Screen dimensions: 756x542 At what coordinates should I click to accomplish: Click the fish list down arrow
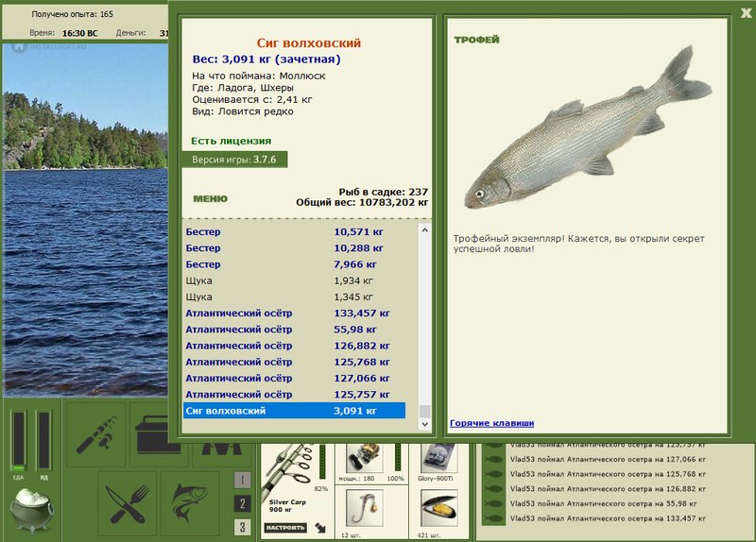(x=424, y=424)
